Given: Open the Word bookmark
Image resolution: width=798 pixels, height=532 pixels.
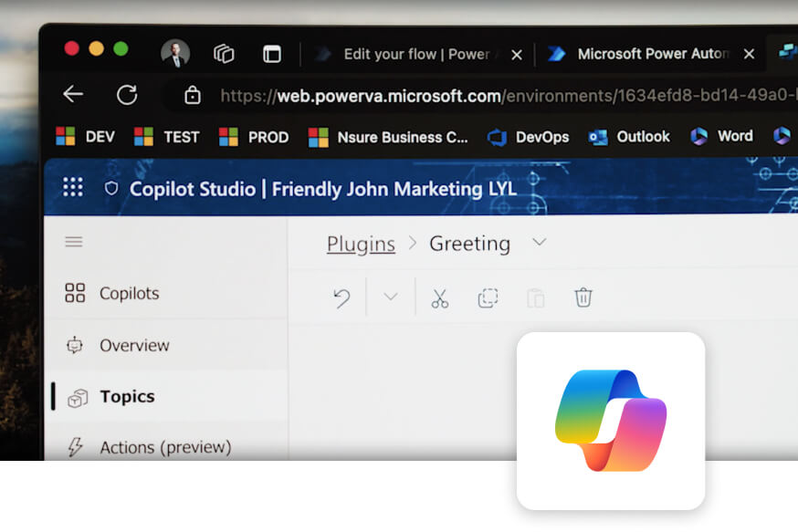Looking at the screenshot, I should coord(721,136).
